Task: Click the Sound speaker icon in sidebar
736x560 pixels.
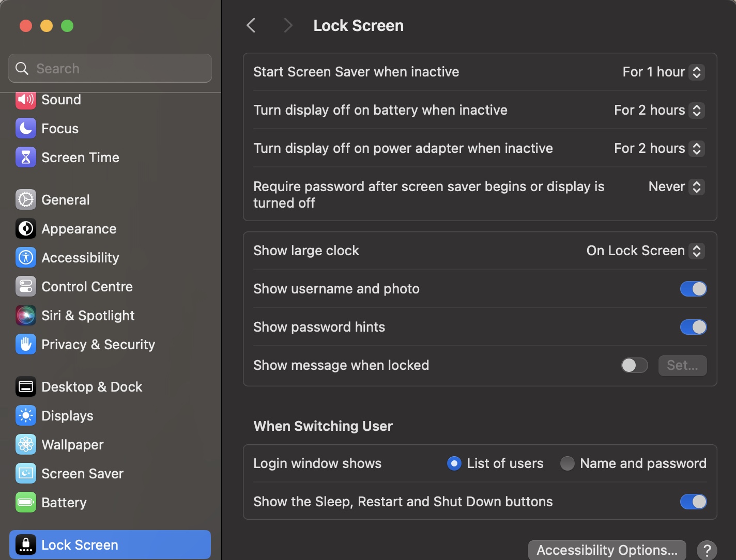Action: [x=26, y=99]
